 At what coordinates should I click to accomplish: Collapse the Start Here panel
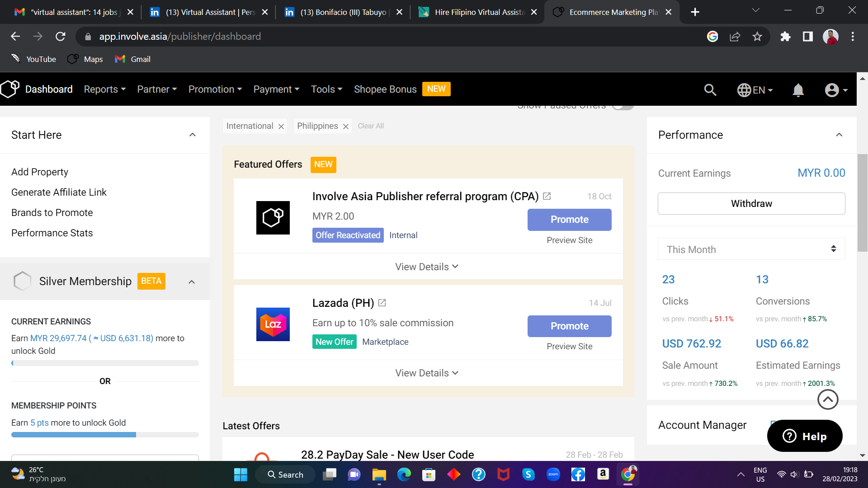pos(193,135)
